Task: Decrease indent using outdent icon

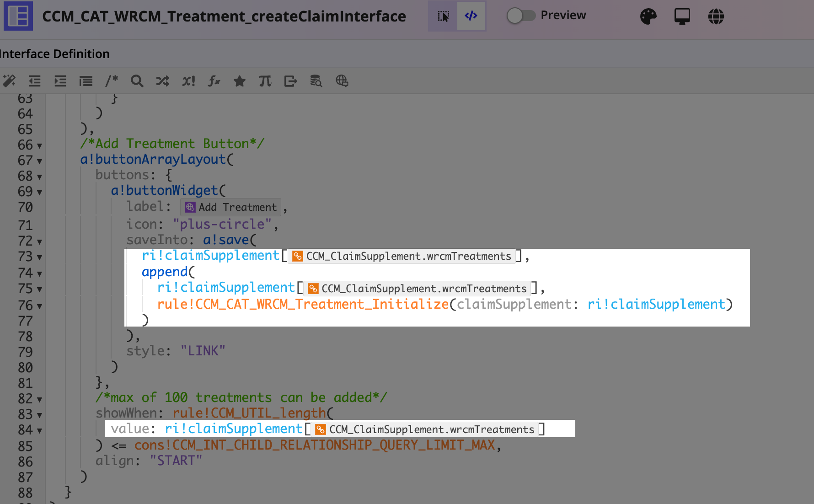Action: [x=35, y=81]
